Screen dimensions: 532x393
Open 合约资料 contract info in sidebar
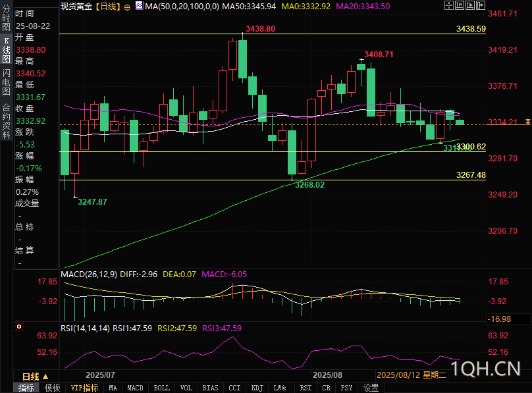(x=6, y=122)
